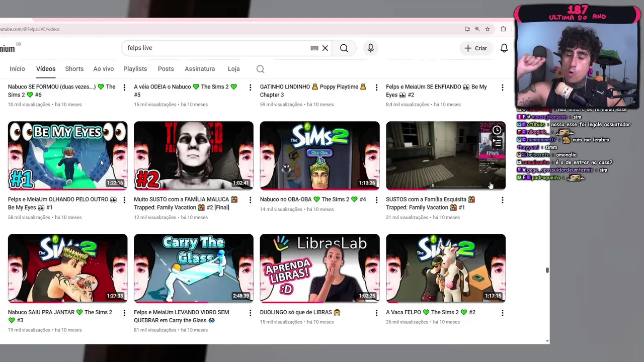Viewport: 644px width, 362px height.
Task: Open GATINHO LINDINHO Poppy Playtime Chapter 3 title
Action: click(x=313, y=90)
